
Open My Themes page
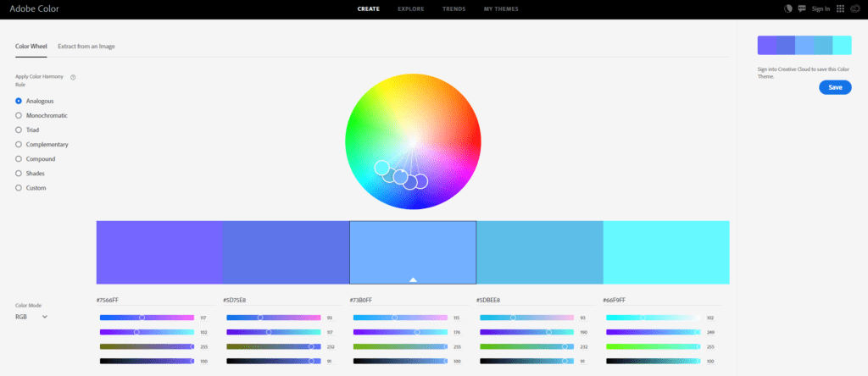(x=501, y=8)
